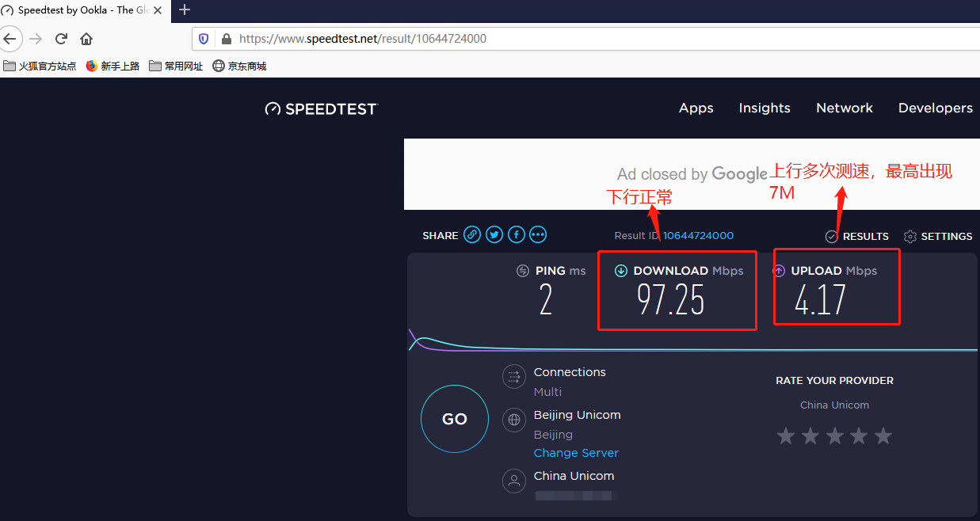Open the Network menu item
This screenshot has height=521, width=980.
845,108
